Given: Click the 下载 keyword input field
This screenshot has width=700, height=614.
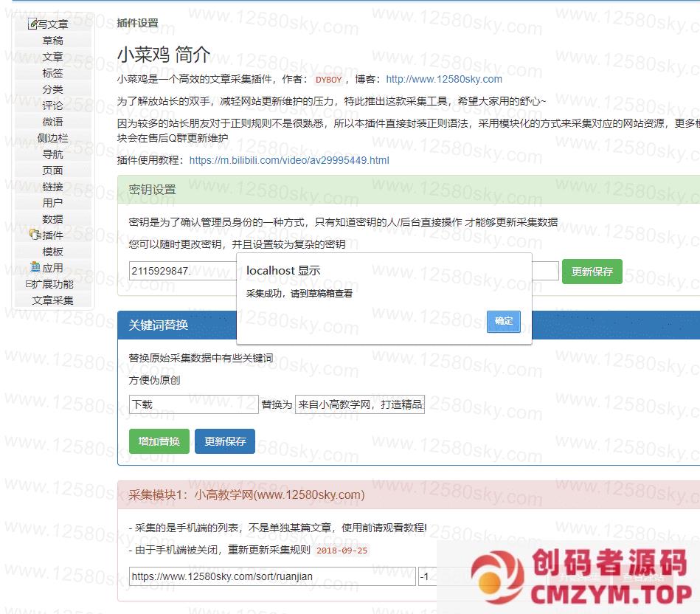Looking at the screenshot, I should pos(193,404).
